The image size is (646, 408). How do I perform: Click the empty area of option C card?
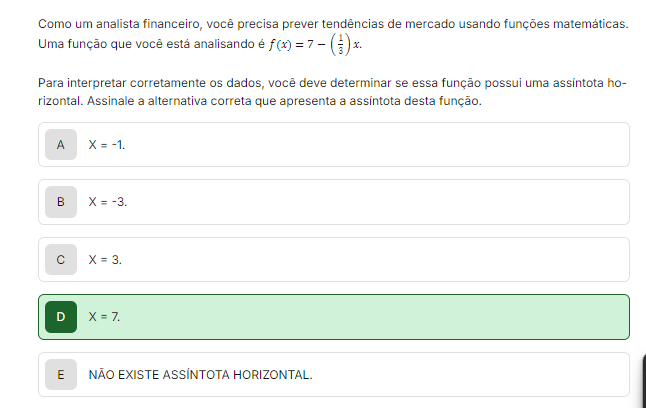pos(371,260)
